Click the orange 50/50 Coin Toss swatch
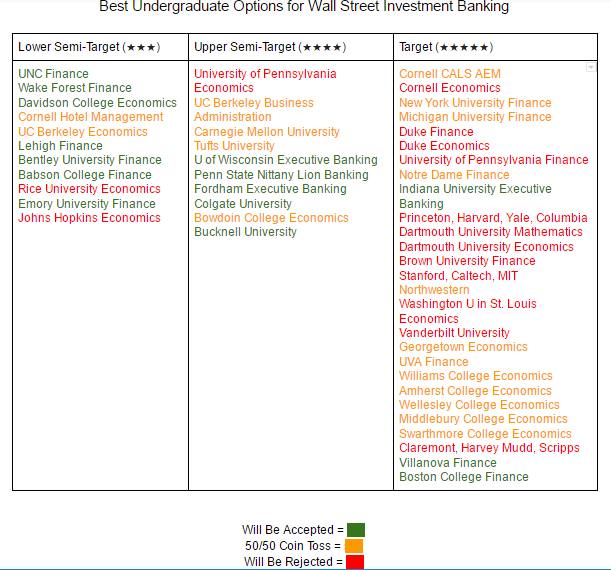The width and height of the screenshot is (611, 570). click(353, 546)
